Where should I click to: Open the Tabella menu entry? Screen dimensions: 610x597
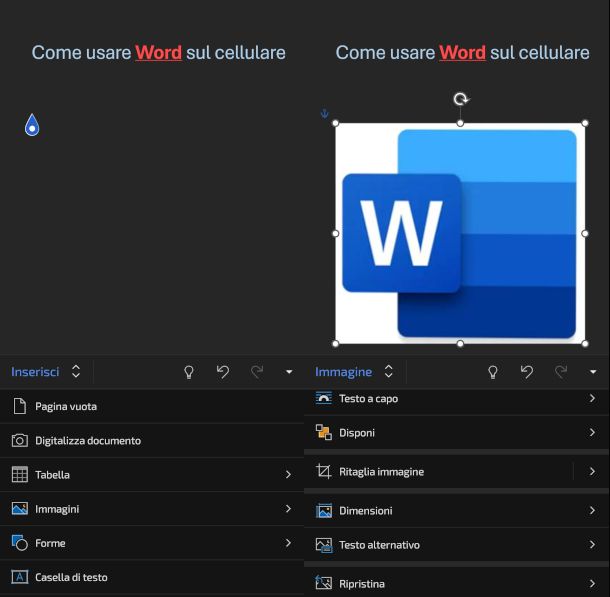[x=152, y=475]
